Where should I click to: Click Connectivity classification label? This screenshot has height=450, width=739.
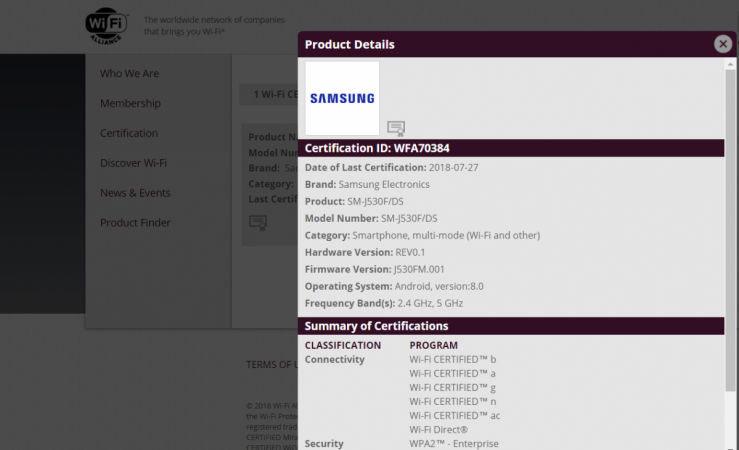click(x=335, y=359)
